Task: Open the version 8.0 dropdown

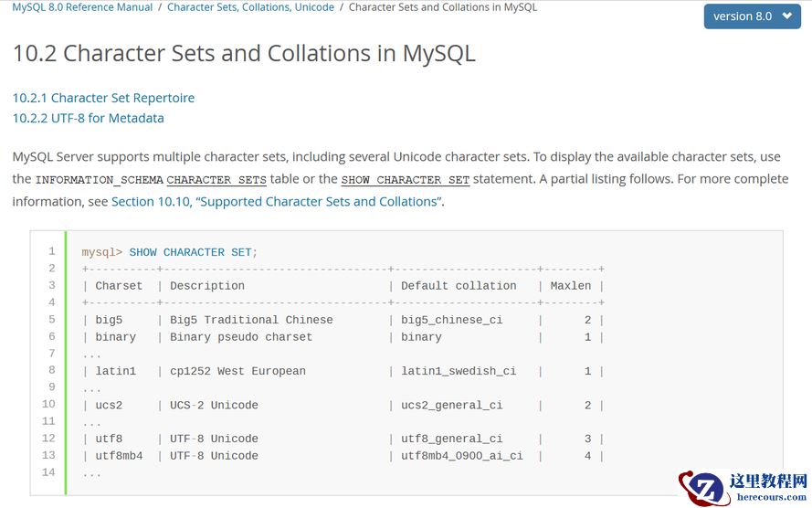Action: (752, 16)
